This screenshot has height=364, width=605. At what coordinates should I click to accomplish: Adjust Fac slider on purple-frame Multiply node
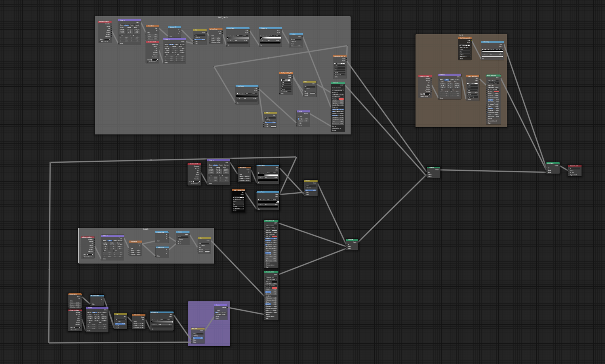pos(198,338)
